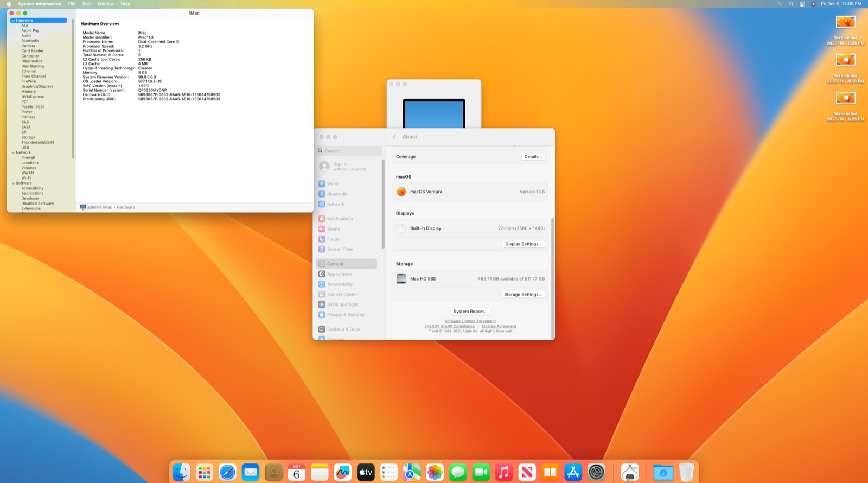This screenshot has width=868, height=483.
Task: Open the File menu
Action: (x=72, y=4)
